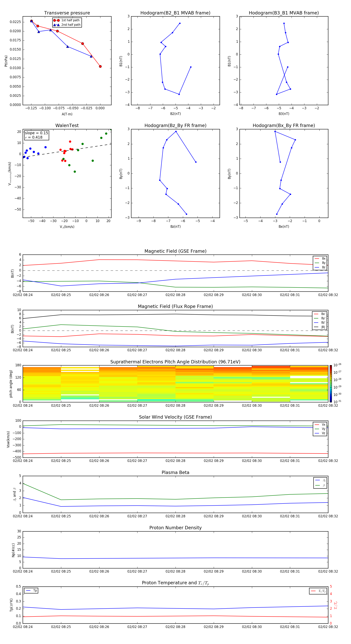Screen dimensions: 351x644
Task: Select the βp legend entry in Plasma Beta panel
Action: 320,480
